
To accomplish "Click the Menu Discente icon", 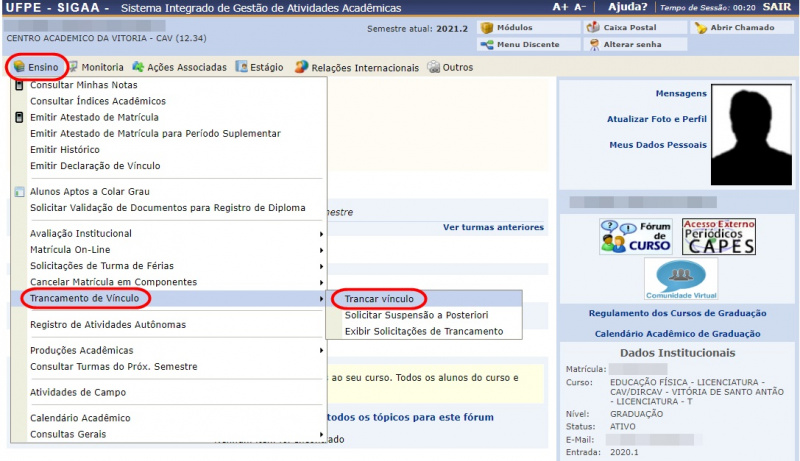I will click(x=487, y=45).
